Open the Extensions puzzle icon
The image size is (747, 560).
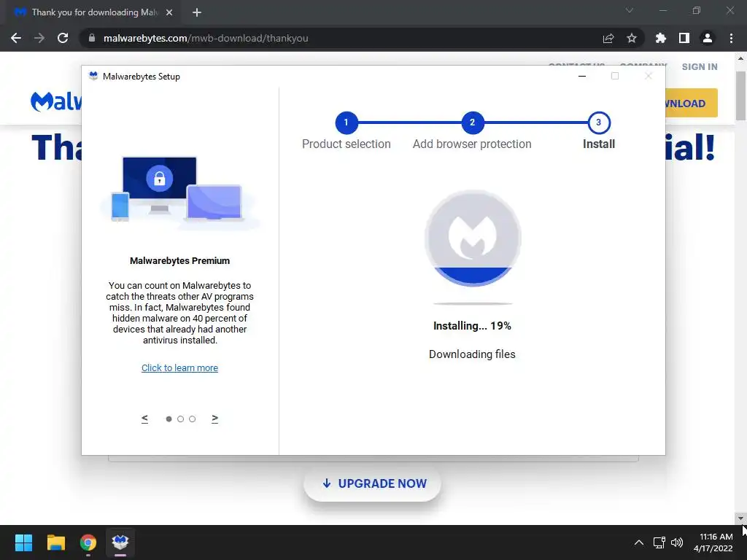661,38
